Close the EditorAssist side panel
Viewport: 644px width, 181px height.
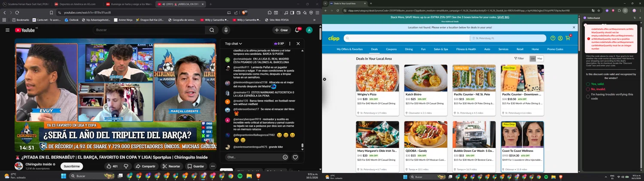tap(640, 18)
